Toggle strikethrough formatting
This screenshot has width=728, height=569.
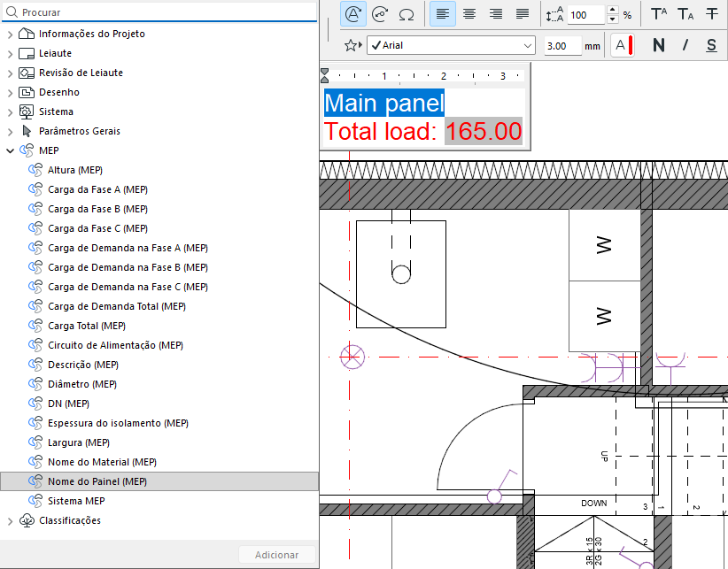pos(711,14)
